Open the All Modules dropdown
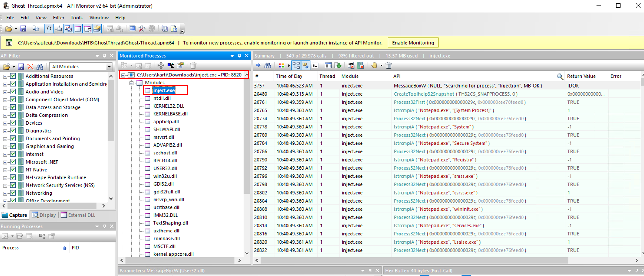Viewport: 644px width, 276px height. click(109, 67)
